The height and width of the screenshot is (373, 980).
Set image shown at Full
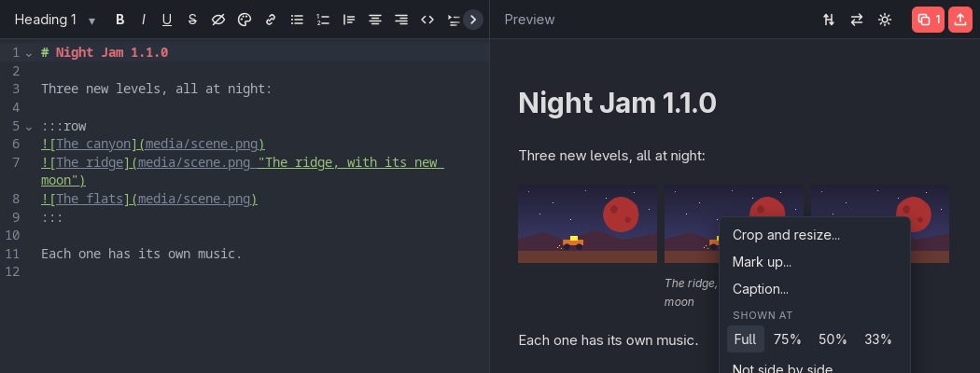[x=745, y=339]
